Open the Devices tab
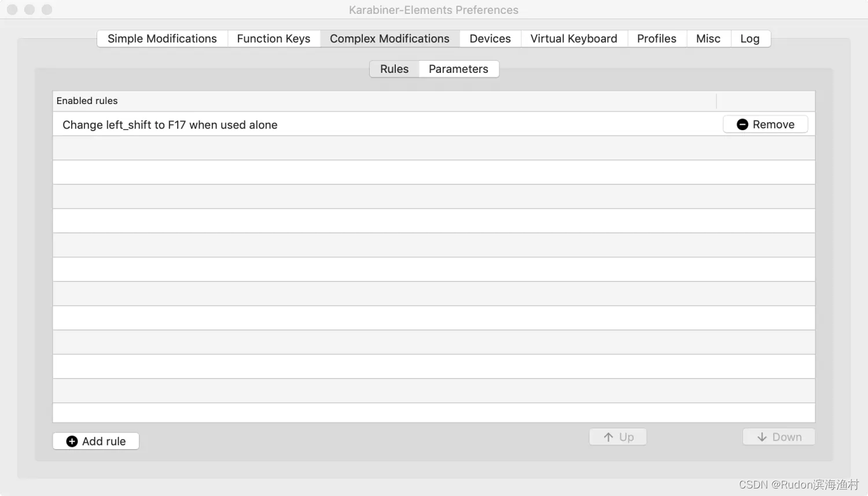The image size is (868, 496). coord(490,39)
